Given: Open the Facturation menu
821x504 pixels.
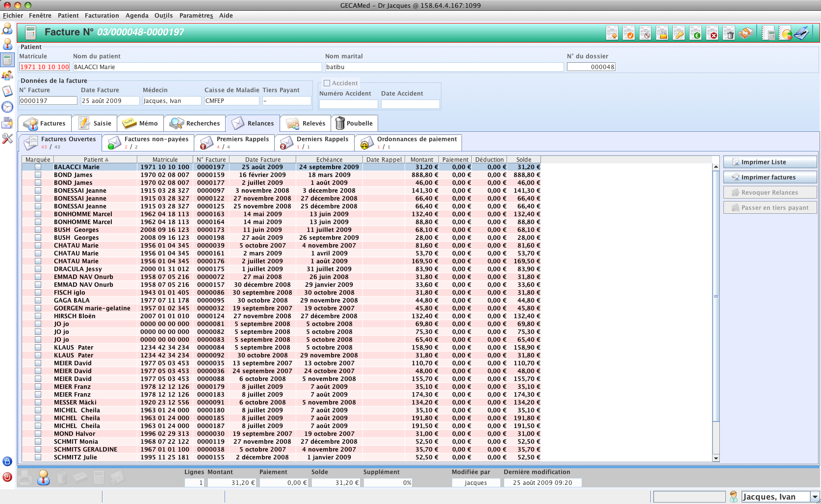Looking at the screenshot, I should [102, 16].
